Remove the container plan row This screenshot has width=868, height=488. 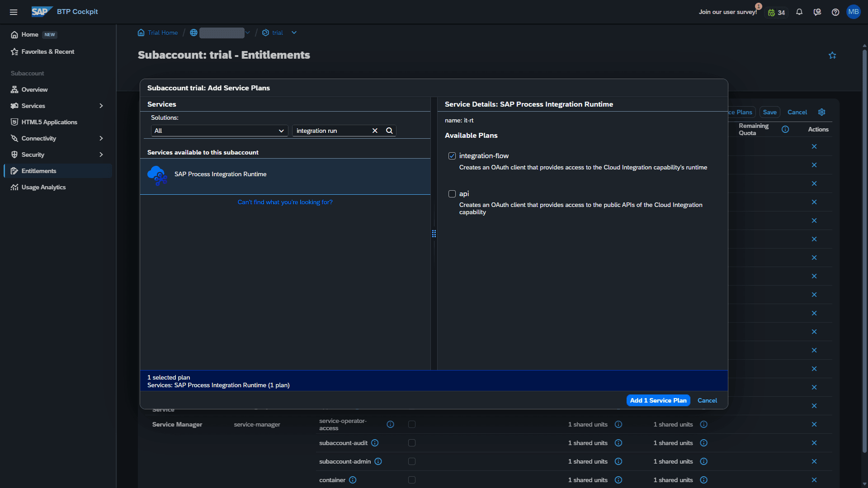(814, 480)
